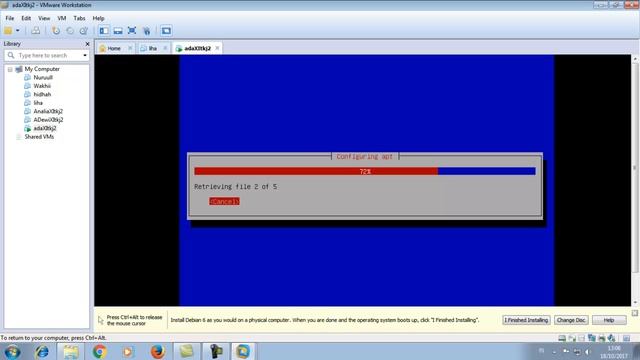Click the Unity mode toolbar icon
The height and width of the screenshot is (360, 640).
point(147,31)
